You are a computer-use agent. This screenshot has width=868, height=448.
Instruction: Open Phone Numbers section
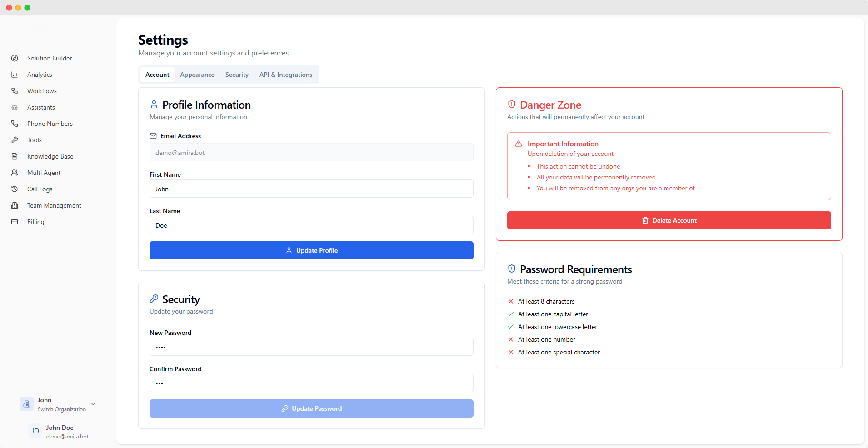(50, 123)
